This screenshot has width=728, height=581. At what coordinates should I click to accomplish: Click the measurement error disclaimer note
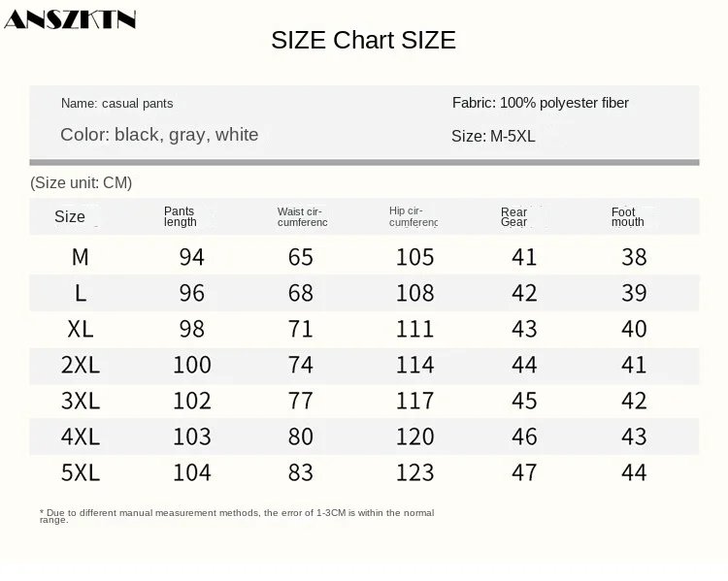pos(237,516)
